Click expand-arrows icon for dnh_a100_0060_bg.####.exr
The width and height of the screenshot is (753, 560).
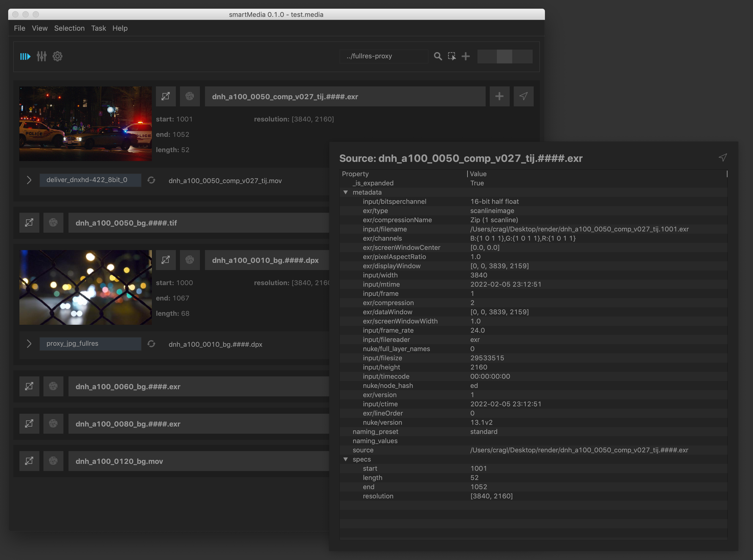point(29,386)
